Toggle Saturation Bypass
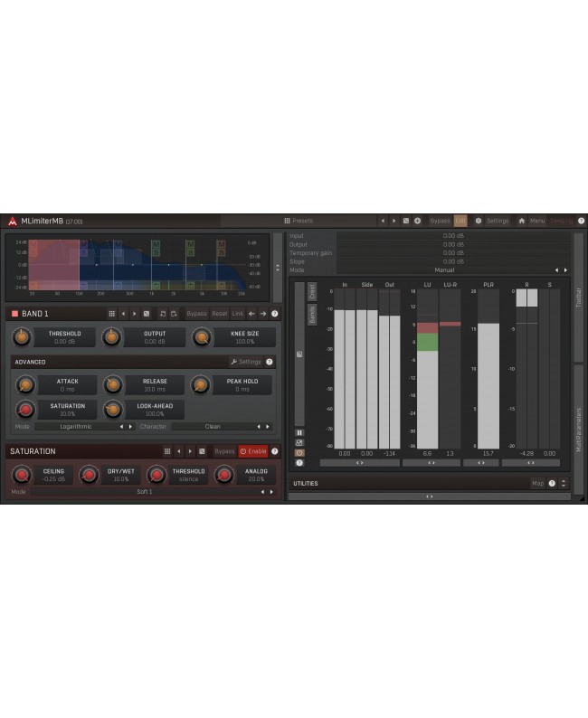This screenshot has height=718, width=588. coord(224,451)
